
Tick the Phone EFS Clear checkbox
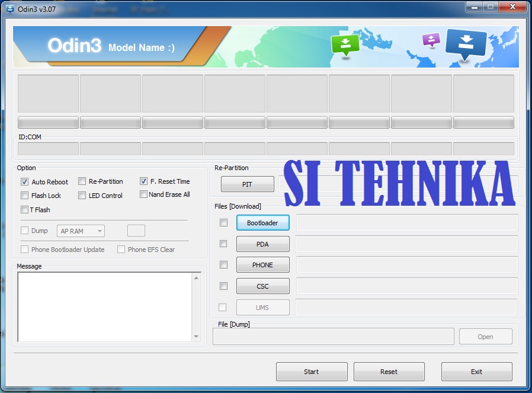[121, 250]
